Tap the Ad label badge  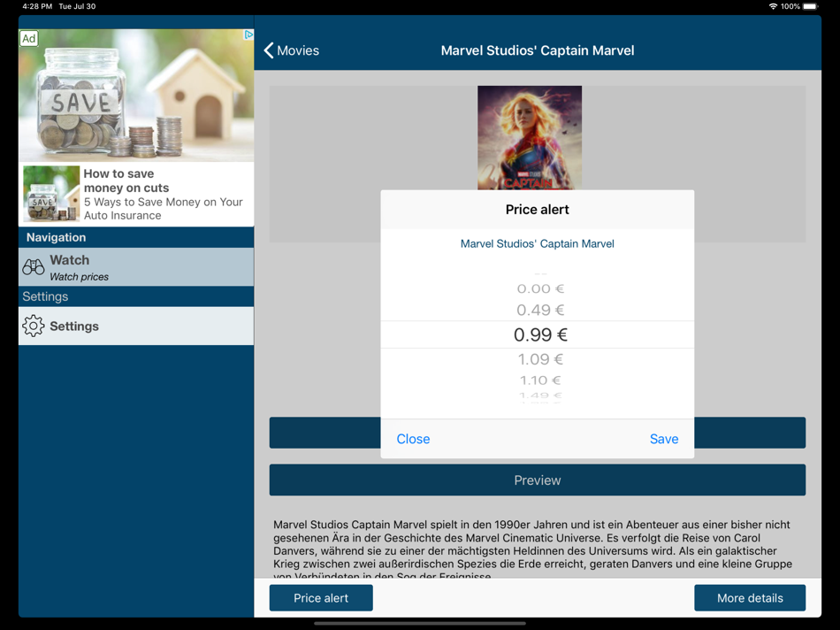(x=29, y=39)
